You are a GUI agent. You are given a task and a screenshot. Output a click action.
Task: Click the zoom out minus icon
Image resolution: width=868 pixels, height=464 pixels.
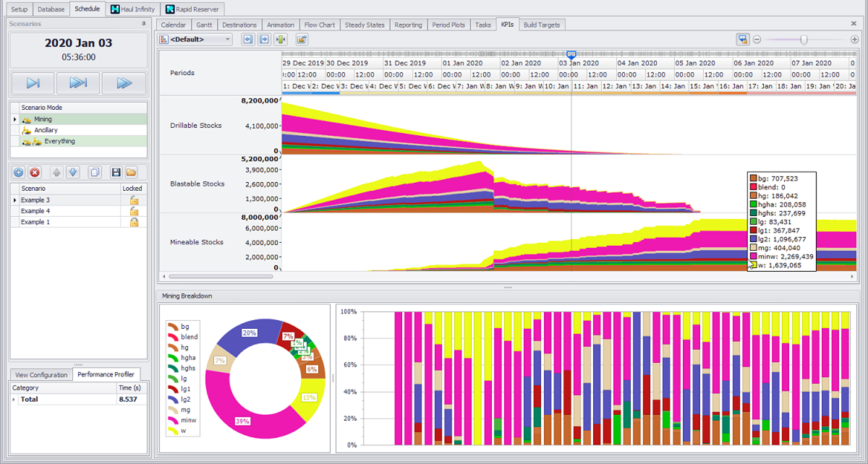pos(757,40)
